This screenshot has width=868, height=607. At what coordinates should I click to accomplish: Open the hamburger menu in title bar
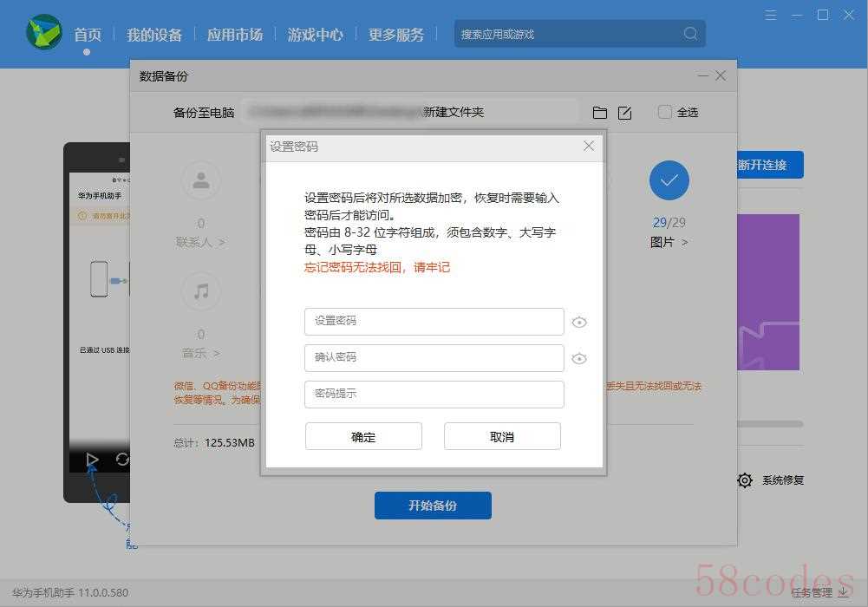click(x=771, y=15)
